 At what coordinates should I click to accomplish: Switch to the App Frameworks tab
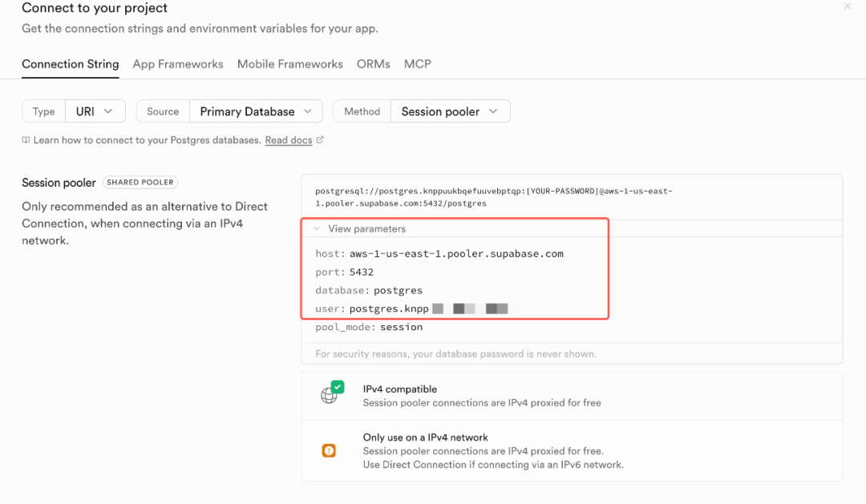tap(178, 64)
